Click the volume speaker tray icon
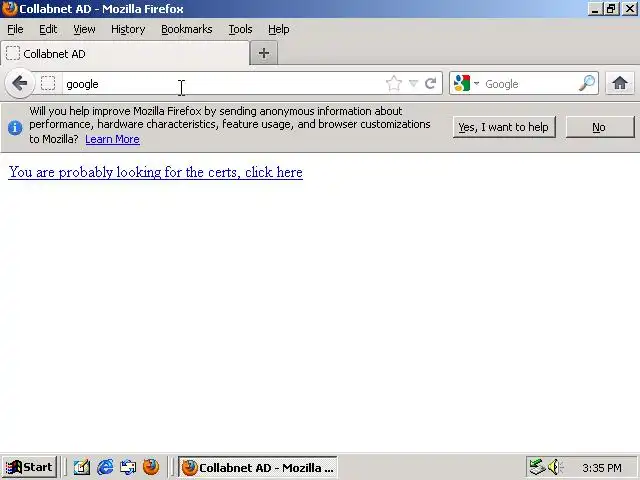The image size is (640, 480). [555, 467]
